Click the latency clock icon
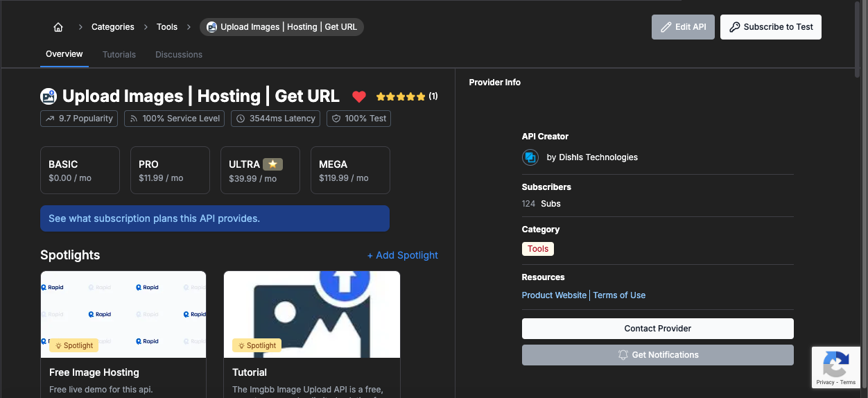Screen dimensions: 868x398 click(x=241, y=119)
